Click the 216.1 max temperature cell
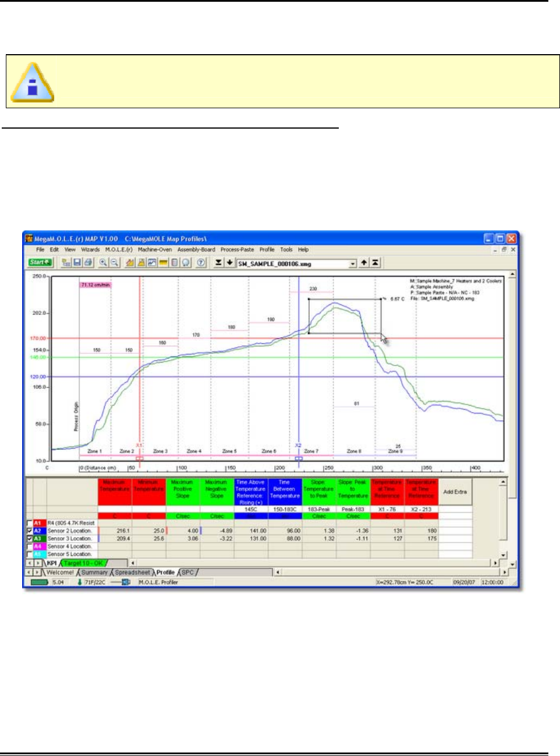 point(115,531)
